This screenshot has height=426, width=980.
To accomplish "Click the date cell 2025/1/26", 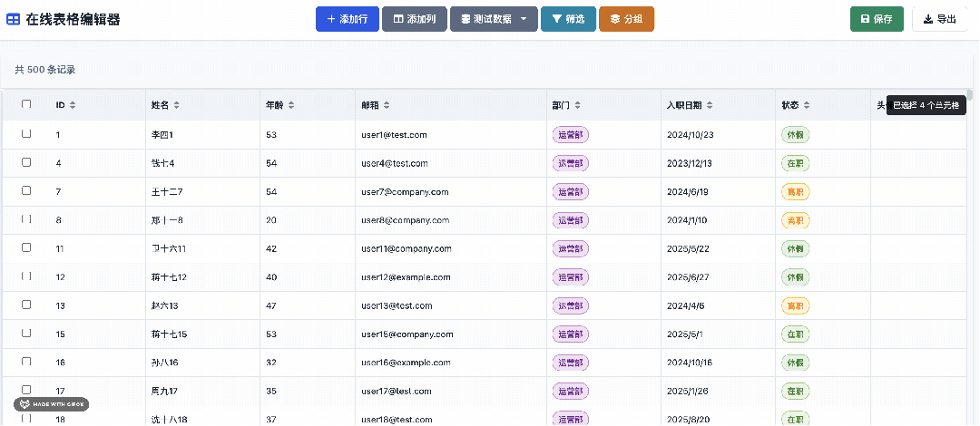I will pyautogui.click(x=688, y=392).
